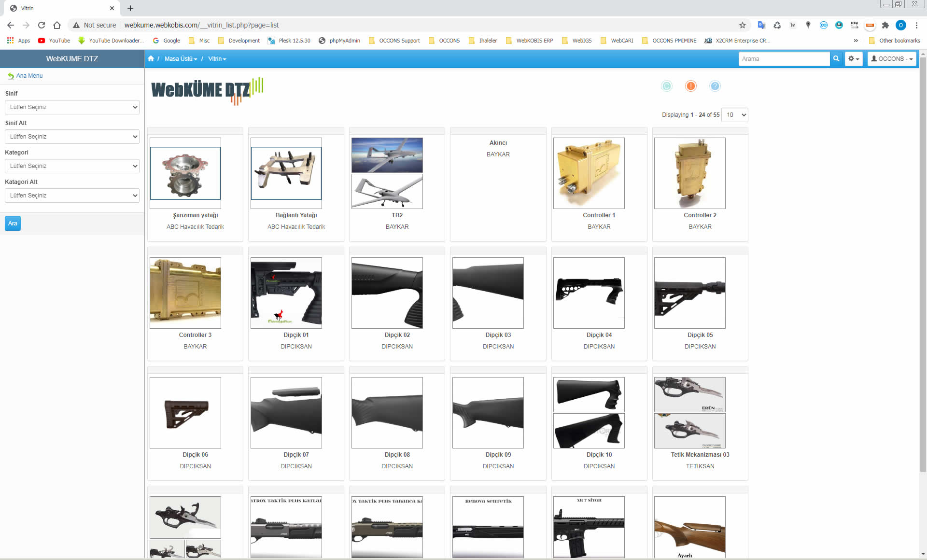Screen dimensions: 927x560
Task: Open the Tetik Mekanizması 03 thumbnail
Action: click(690, 413)
